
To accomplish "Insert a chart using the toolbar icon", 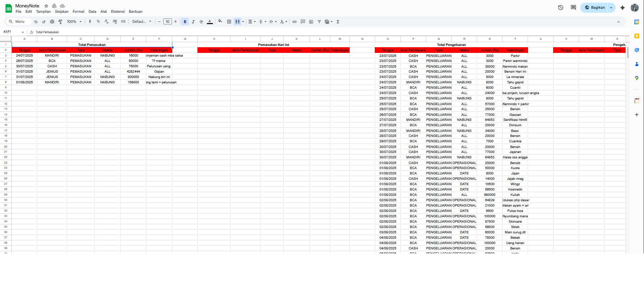I will (x=311, y=22).
